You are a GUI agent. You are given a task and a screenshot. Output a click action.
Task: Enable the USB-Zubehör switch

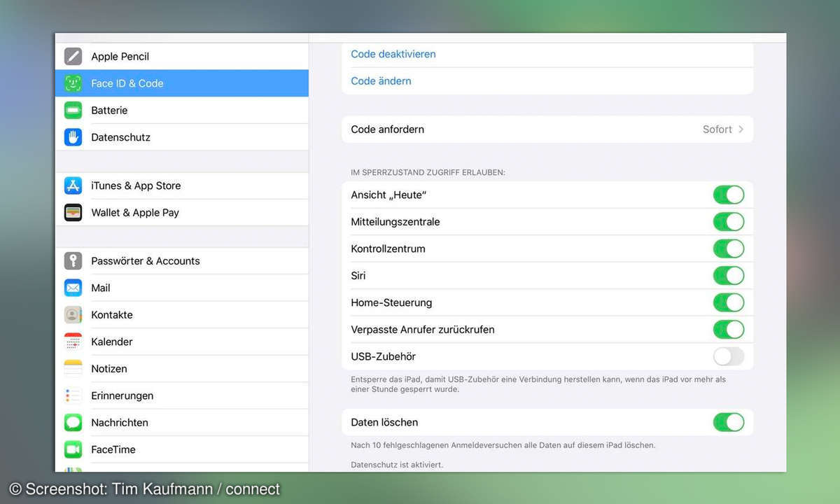[729, 356]
